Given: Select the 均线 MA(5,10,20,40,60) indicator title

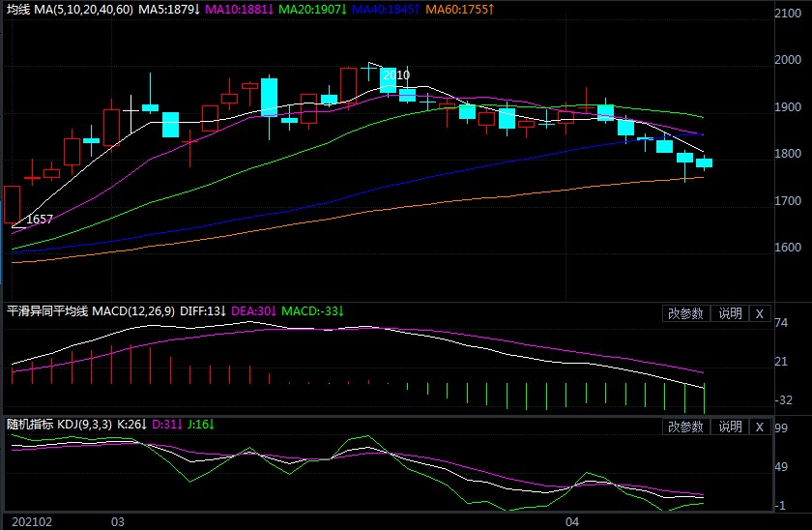Looking at the screenshot, I should coord(70,10).
